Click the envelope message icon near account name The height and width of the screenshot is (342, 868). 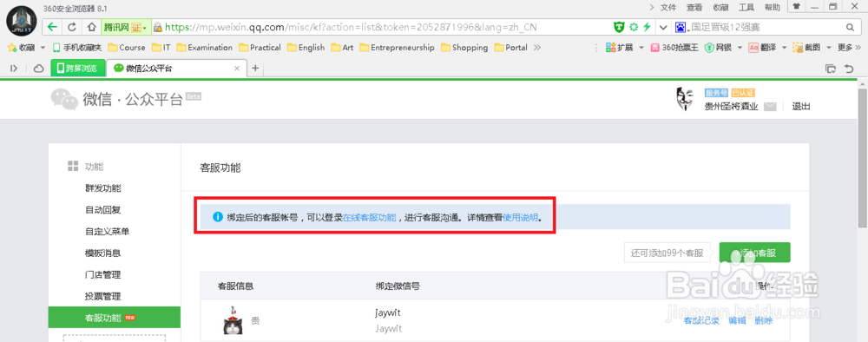tap(770, 107)
